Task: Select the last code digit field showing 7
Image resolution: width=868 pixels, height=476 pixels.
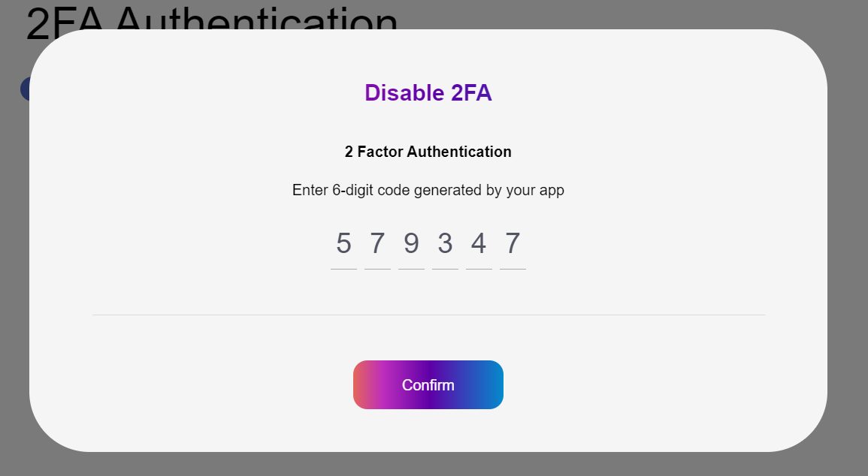Action: (513, 244)
